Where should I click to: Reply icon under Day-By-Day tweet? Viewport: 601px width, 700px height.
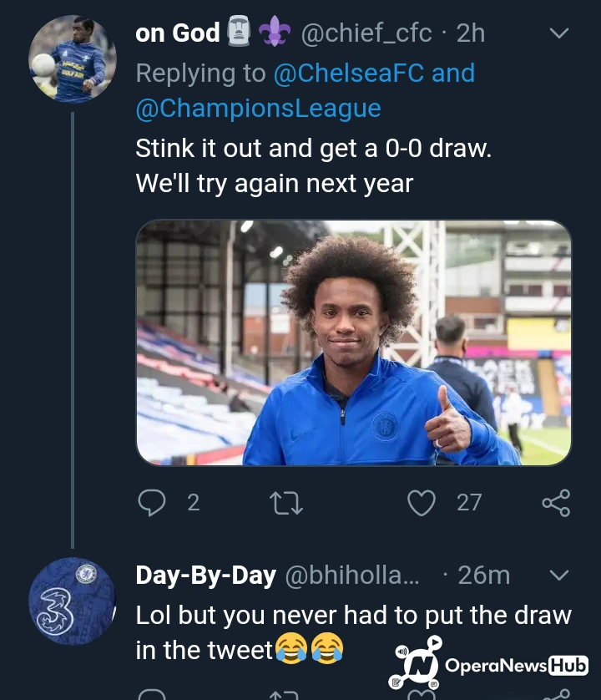pyautogui.click(x=152, y=695)
